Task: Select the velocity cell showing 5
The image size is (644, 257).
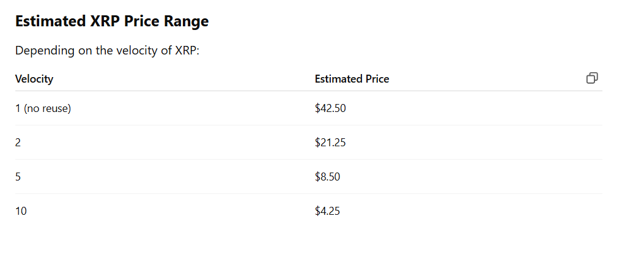Action: point(18,177)
